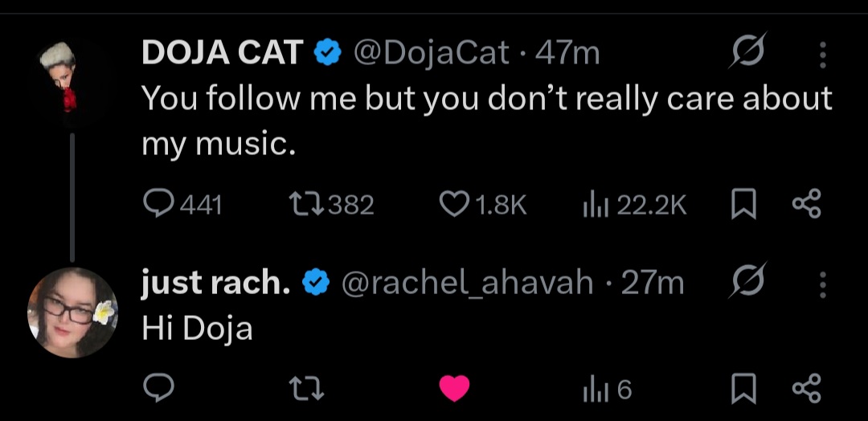Open more options for just rach.'s reply
This screenshot has width=868, height=421.
click(822, 284)
